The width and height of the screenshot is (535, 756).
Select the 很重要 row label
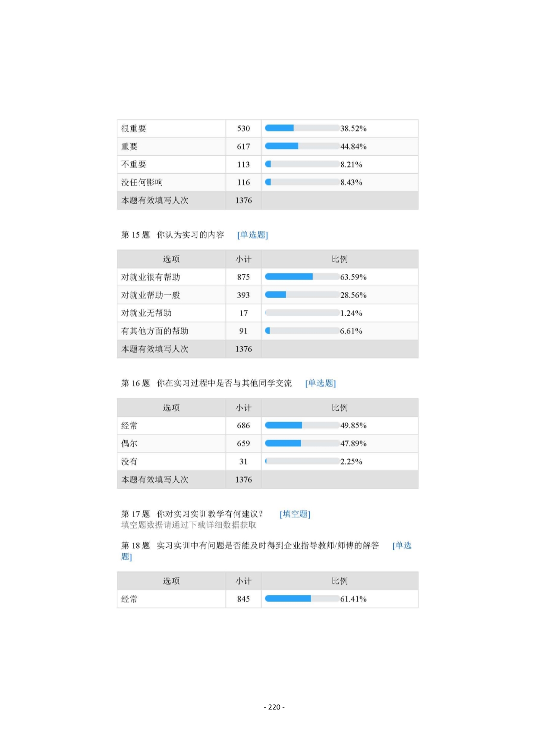point(134,129)
